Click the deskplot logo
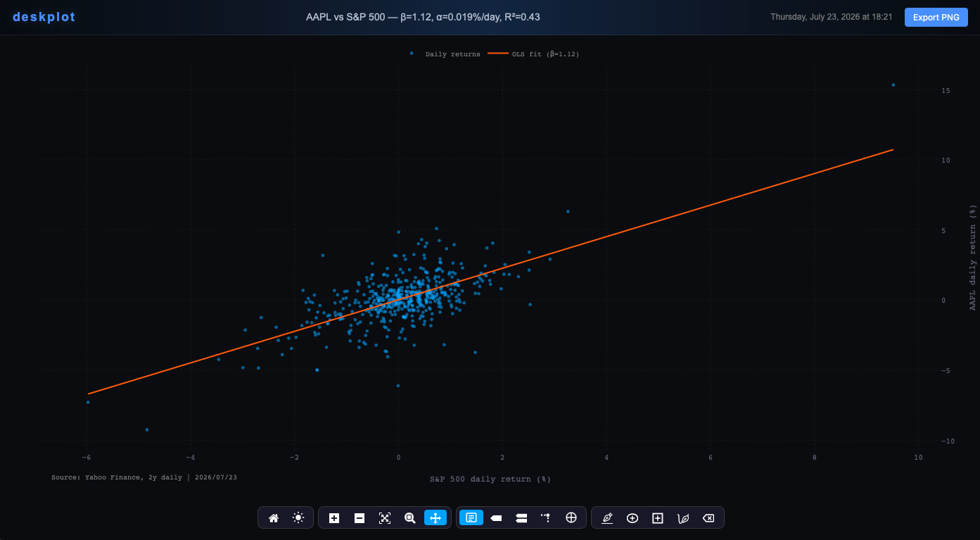The height and width of the screenshot is (540, 980). [x=44, y=17]
